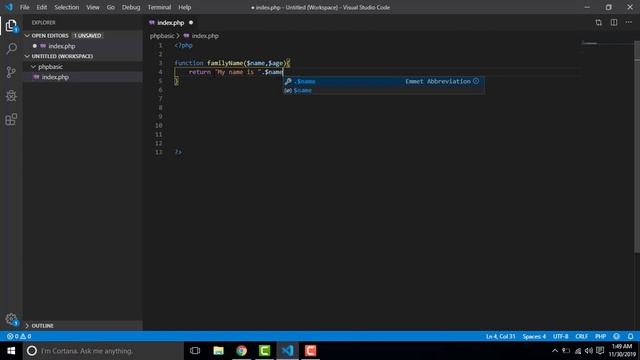640x360 pixels.
Task: Open the Extensions view
Action: pyautogui.click(x=11, y=119)
